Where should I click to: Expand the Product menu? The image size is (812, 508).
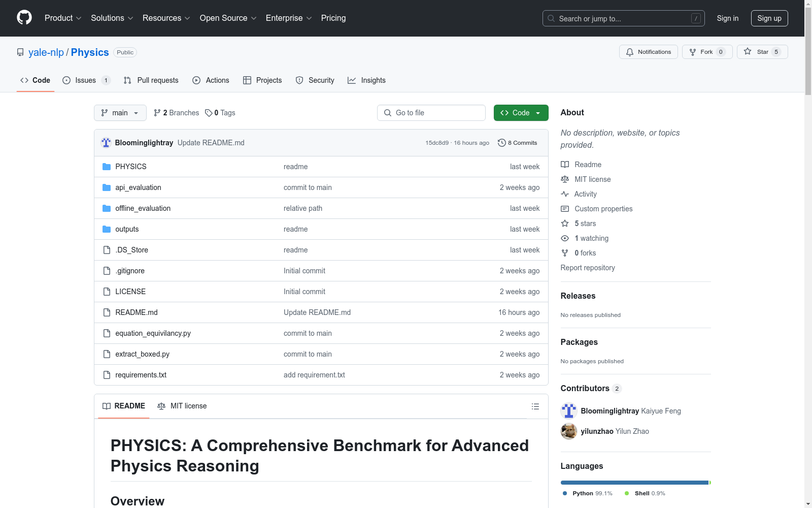[x=63, y=18]
